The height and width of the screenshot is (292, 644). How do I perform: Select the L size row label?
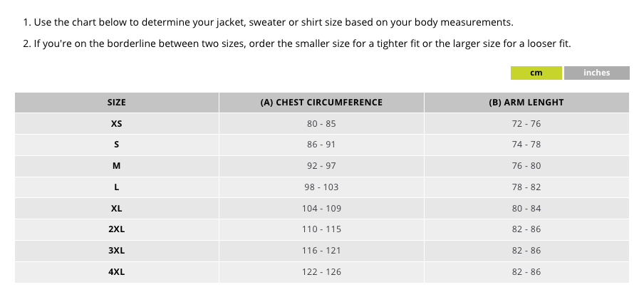coord(117,187)
